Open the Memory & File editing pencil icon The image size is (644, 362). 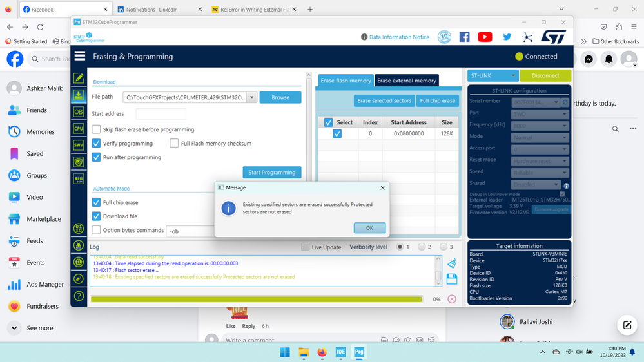(x=79, y=78)
